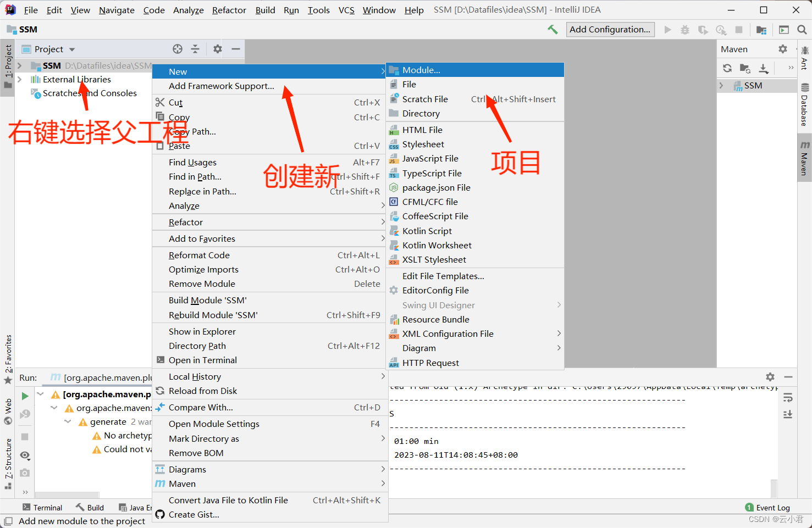Choose Kotlin Script in New submenu
The width and height of the screenshot is (812, 528).
[476, 231]
